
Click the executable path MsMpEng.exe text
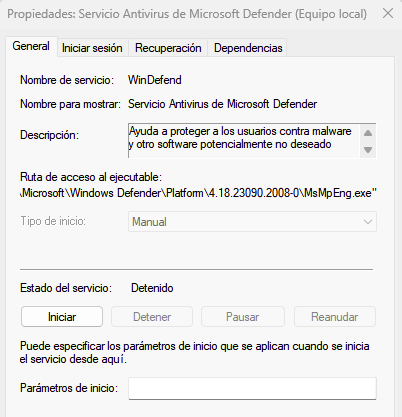point(199,193)
